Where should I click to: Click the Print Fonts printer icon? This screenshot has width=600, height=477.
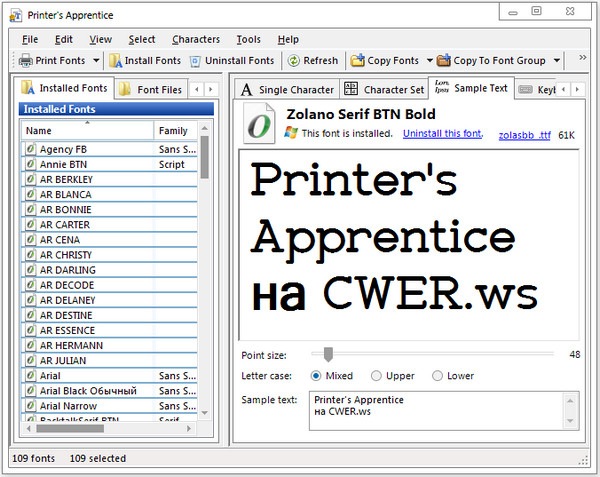point(25,61)
